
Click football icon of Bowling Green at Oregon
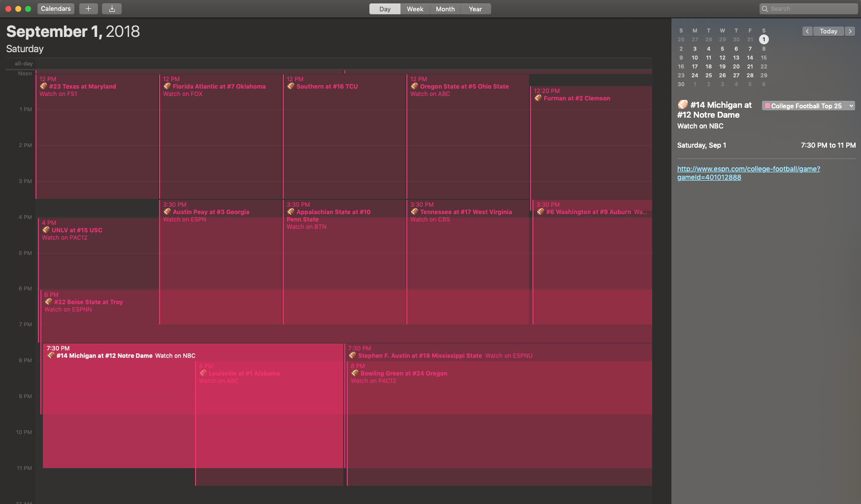pyautogui.click(x=355, y=373)
